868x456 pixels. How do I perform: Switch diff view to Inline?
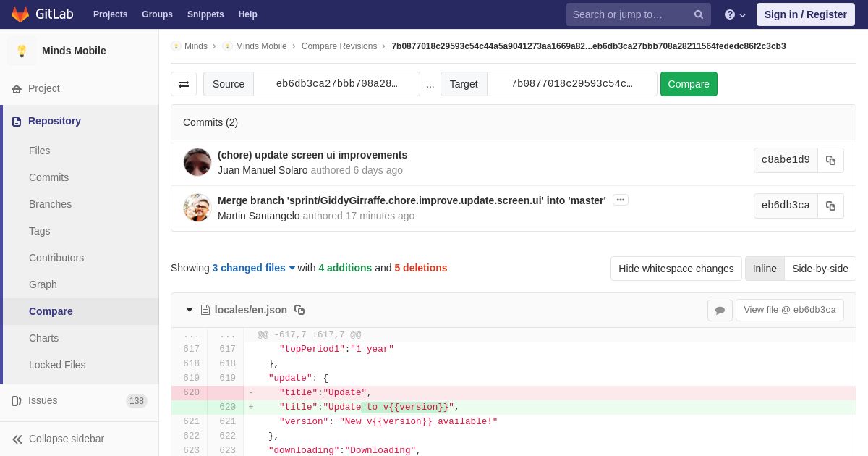pyautogui.click(x=765, y=269)
